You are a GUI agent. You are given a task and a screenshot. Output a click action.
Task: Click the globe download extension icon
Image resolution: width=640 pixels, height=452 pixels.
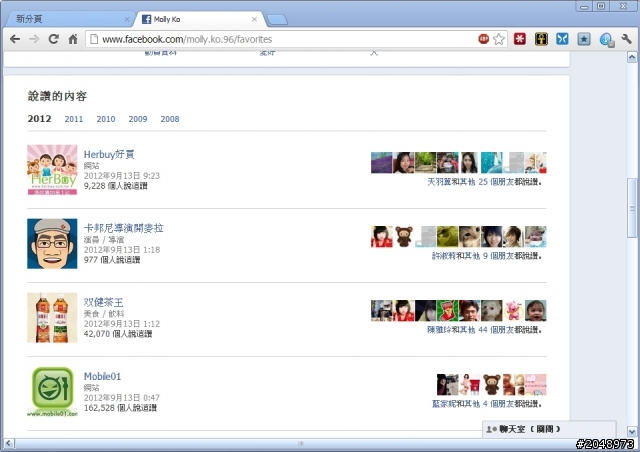pos(607,40)
